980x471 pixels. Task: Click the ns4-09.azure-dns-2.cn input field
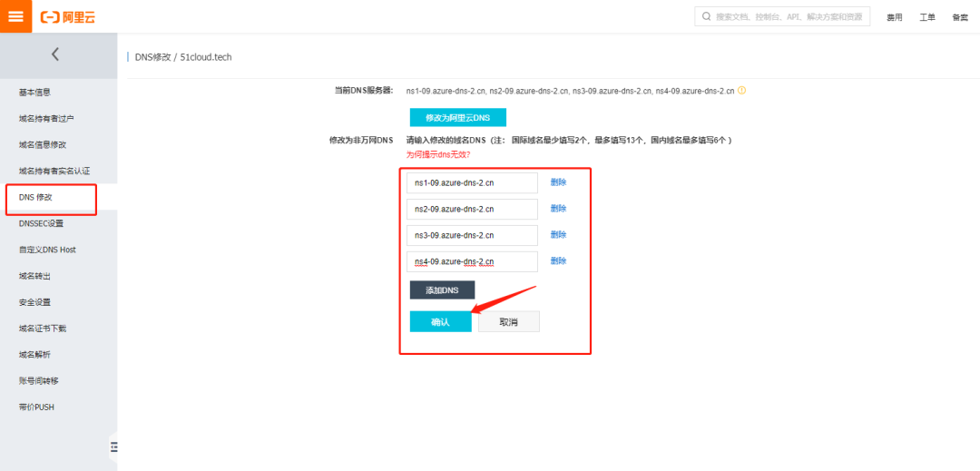[x=472, y=261]
